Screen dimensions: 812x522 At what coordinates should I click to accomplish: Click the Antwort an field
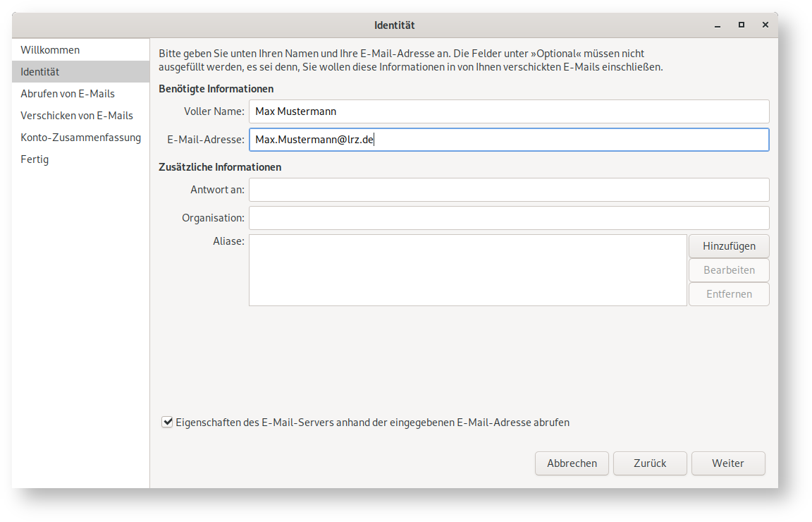(508, 190)
